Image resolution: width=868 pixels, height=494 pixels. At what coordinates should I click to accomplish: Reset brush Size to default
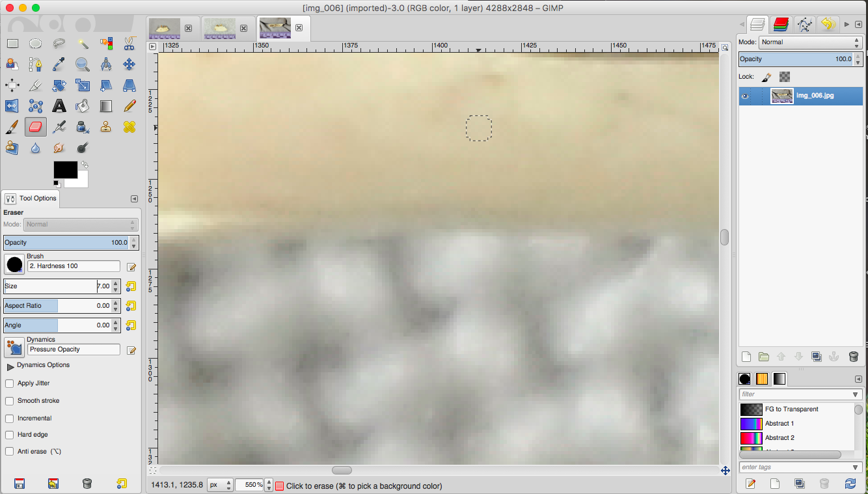131,286
